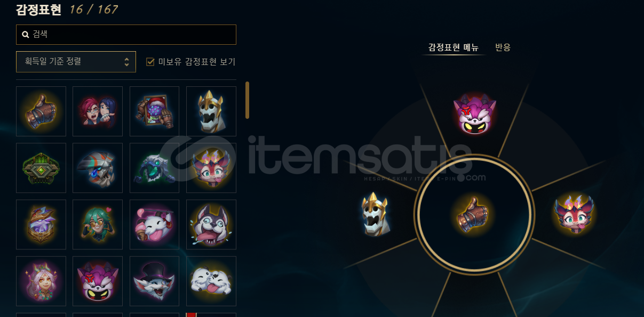The height and width of the screenshot is (317, 644).
Task: Toggle the 미보유 감정표현 보기 checkbox
Action: (150, 62)
